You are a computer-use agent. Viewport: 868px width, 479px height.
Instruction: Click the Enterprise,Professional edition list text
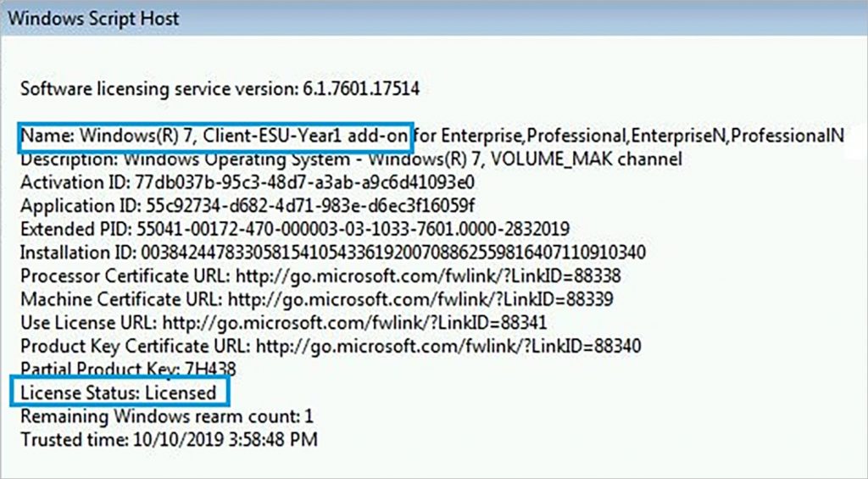tap(629, 136)
